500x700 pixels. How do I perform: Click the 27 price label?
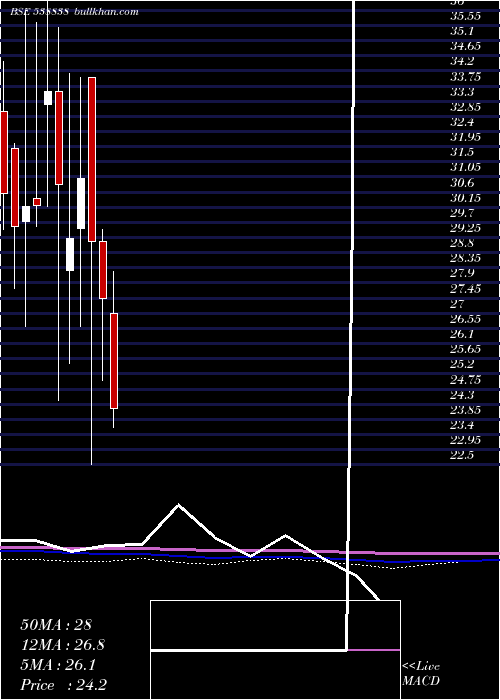[458, 304]
